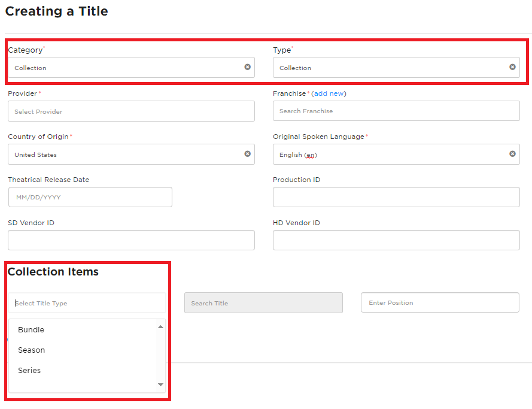Clear the Category field selection
Viewport: 532px width, 409px height.
click(247, 67)
